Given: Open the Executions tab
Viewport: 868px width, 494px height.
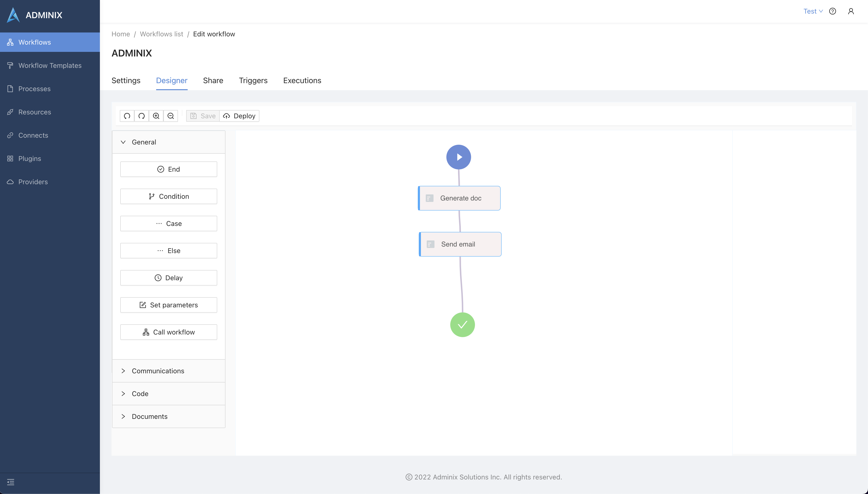Looking at the screenshot, I should [302, 80].
